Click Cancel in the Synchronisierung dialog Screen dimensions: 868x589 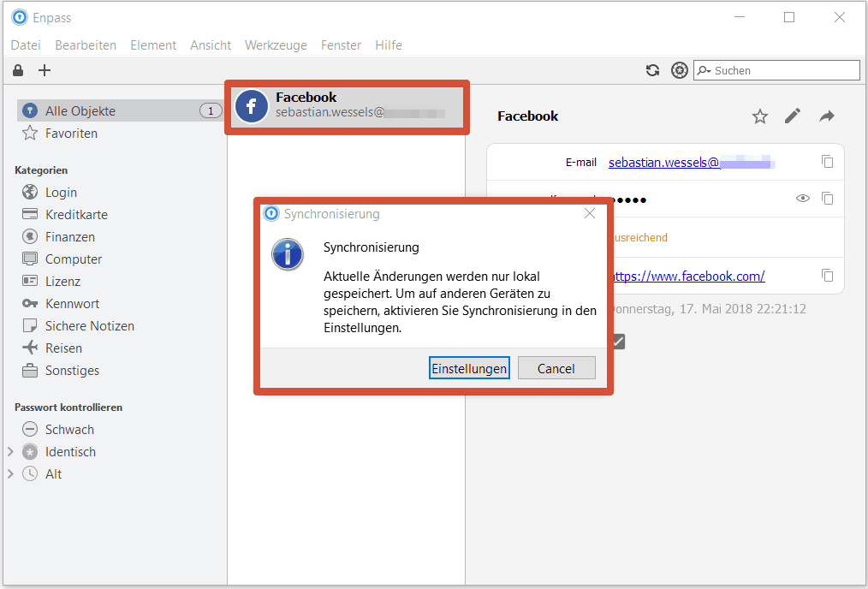coord(556,368)
